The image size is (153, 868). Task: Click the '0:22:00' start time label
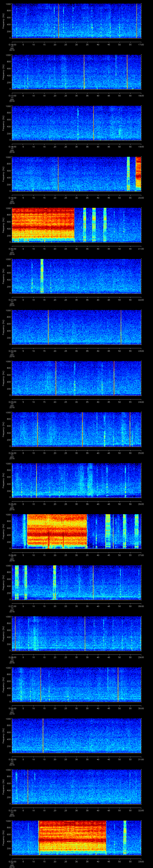[12, 351]
